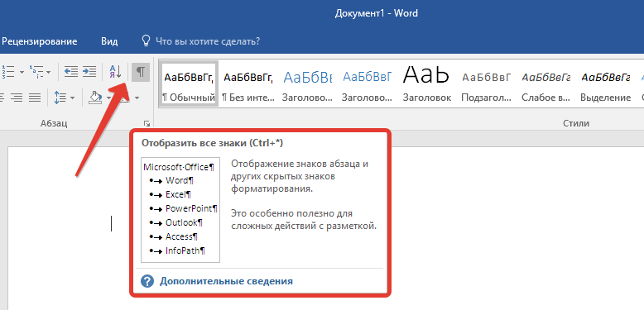Click the help question mark icon in tooltip
This screenshot has height=310, width=644.
pyautogui.click(x=147, y=281)
